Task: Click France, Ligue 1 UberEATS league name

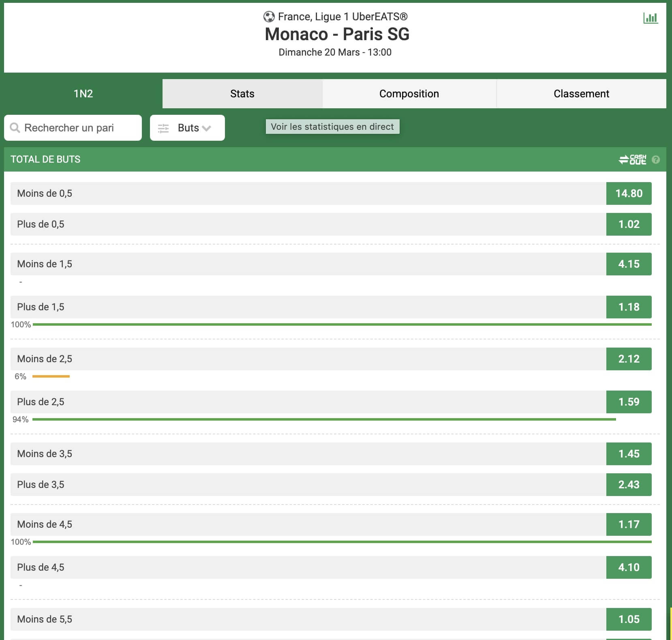Action: point(342,17)
